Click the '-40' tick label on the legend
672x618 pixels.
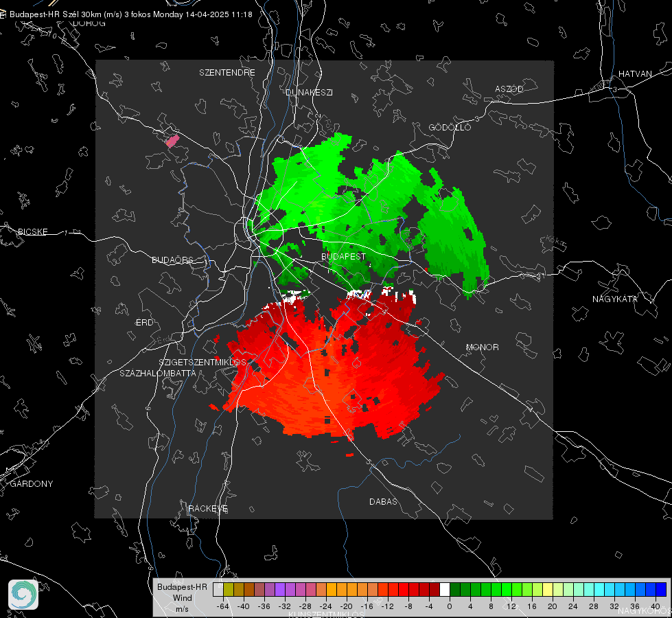point(244,606)
